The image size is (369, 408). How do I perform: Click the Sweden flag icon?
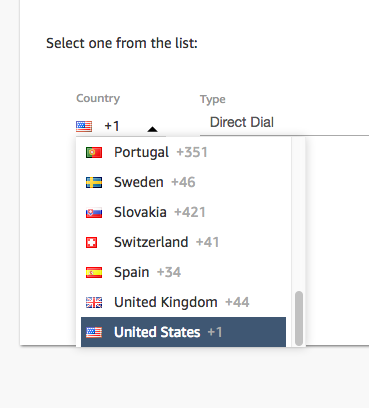pyautogui.click(x=94, y=183)
